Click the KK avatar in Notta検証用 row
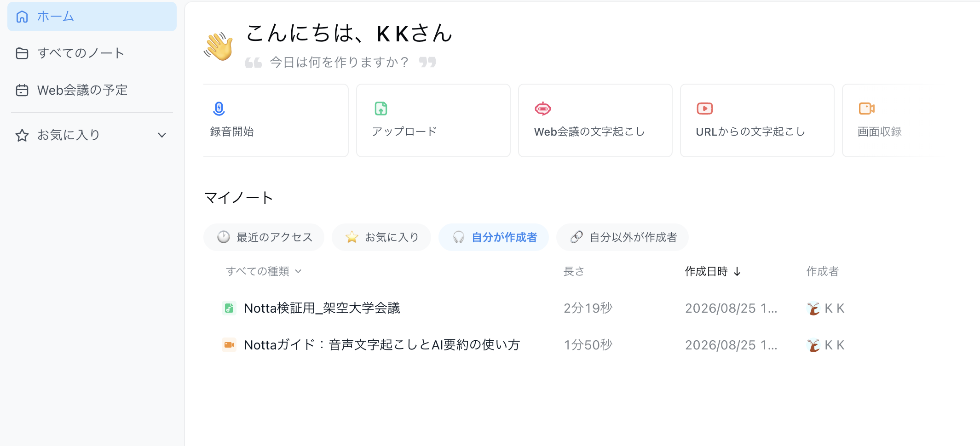 tap(813, 308)
